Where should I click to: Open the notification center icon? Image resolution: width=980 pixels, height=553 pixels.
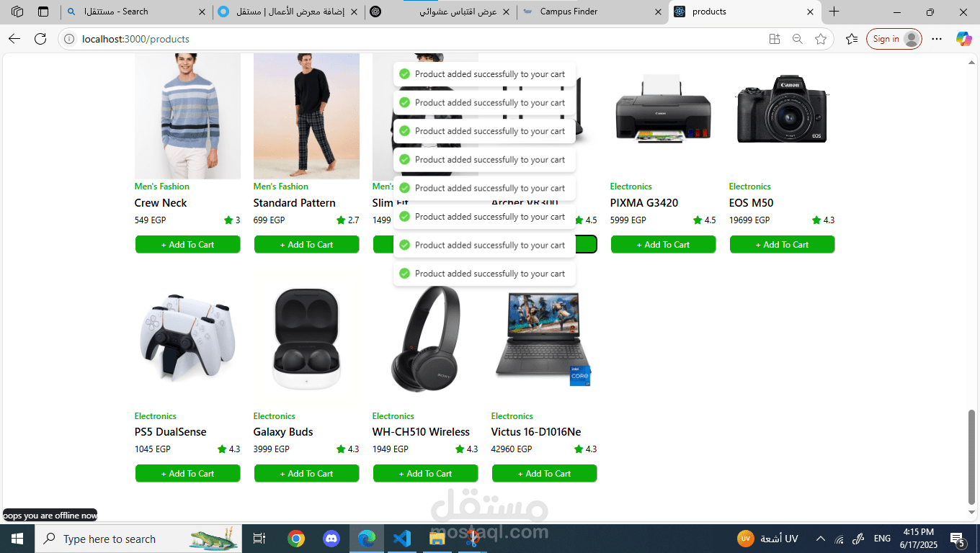pyautogui.click(x=958, y=539)
